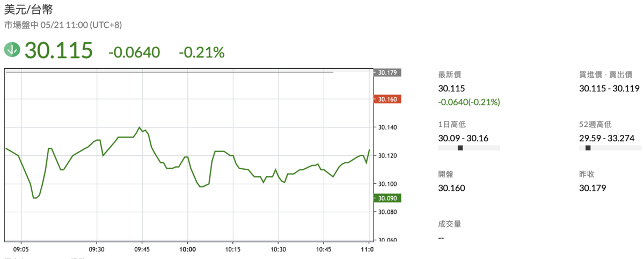Click the 52週高低 range marker
The width and height of the screenshot is (644, 259).
click(x=588, y=148)
